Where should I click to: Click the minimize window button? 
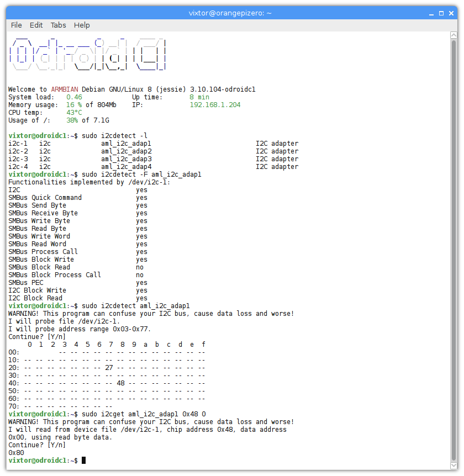[430, 13]
